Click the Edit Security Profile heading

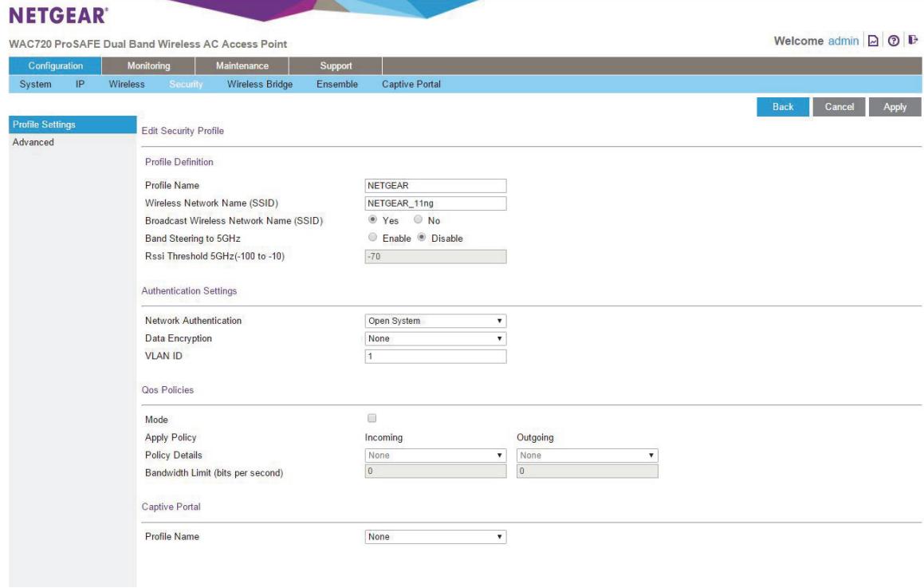tap(183, 131)
